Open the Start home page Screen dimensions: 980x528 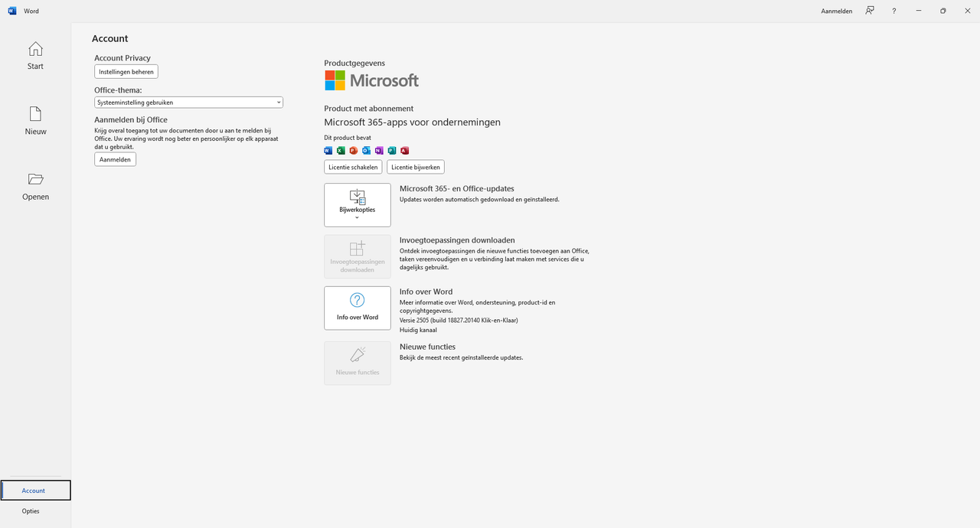pos(35,56)
